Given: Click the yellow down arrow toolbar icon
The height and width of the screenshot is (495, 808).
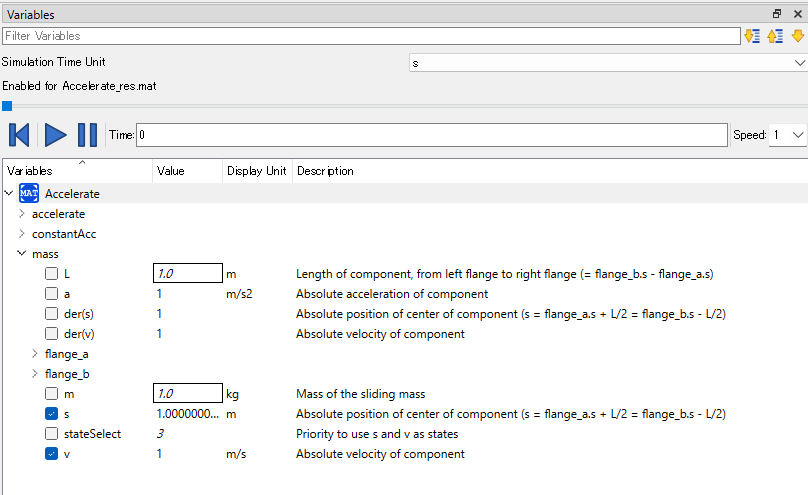Looking at the screenshot, I should coord(798,36).
